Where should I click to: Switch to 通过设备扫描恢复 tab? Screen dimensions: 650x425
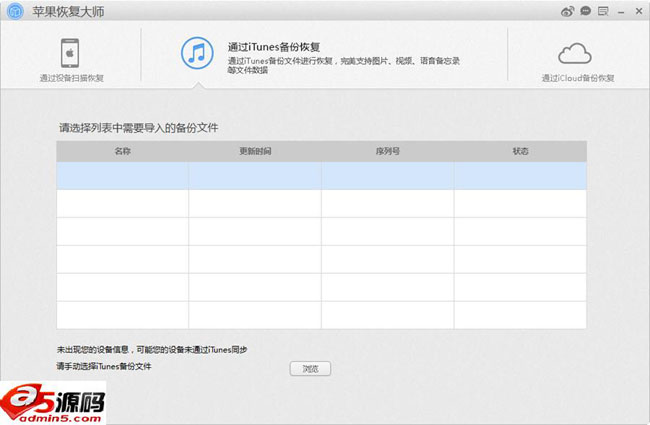tap(71, 78)
